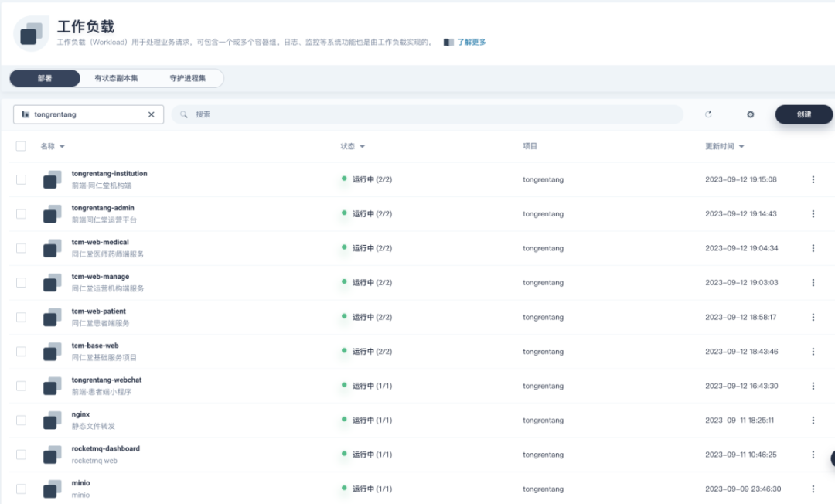Screen dimensions: 835x504
Task: Click timestamp 2023-09-09 23:46:30
Action: (743, 489)
